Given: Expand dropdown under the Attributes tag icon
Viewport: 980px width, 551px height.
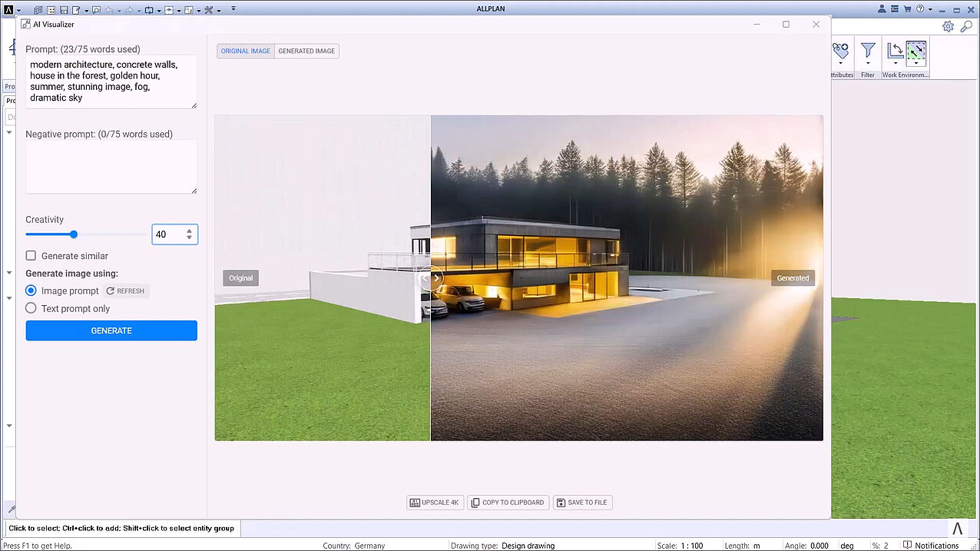Looking at the screenshot, I should pos(840,63).
